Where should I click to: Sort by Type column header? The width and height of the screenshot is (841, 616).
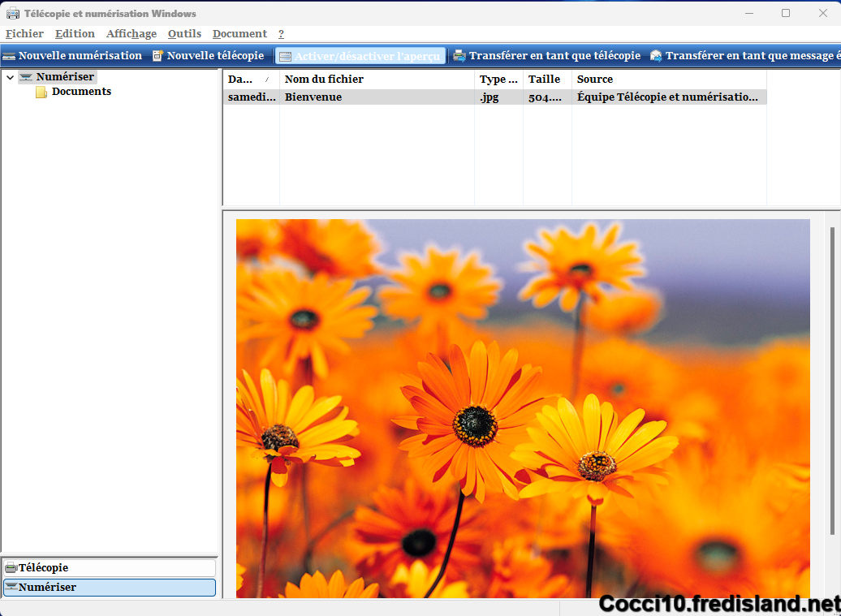click(498, 80)
